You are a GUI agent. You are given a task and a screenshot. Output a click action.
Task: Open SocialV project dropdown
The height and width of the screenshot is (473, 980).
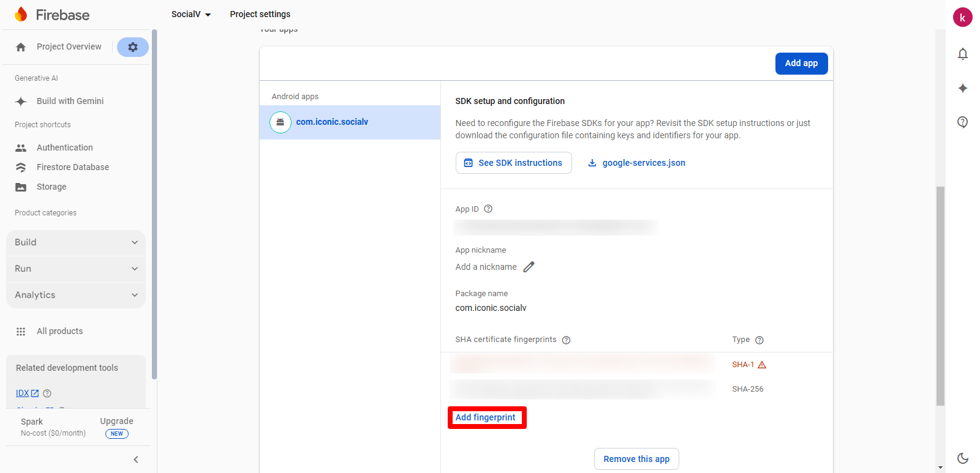190,14
